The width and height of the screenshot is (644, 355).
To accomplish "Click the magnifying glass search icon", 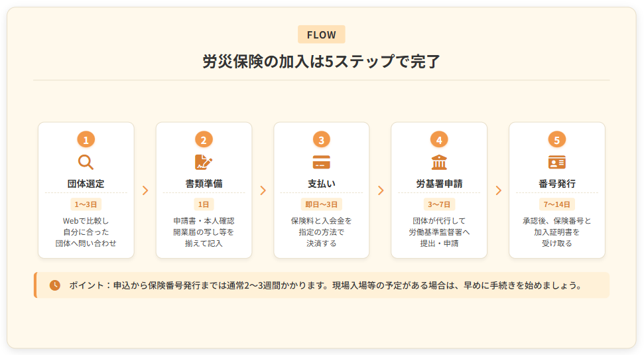I will [x=86, y=162].
